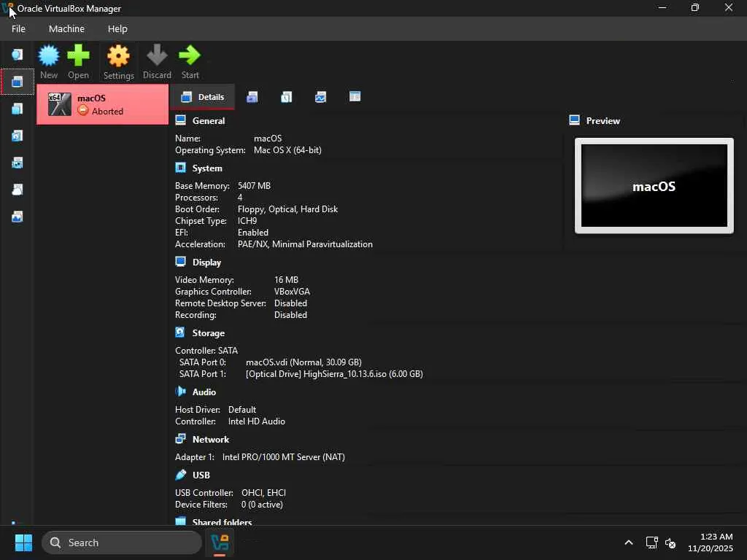
Task: Open Settings for the selected VM
Action: [119, 62]
